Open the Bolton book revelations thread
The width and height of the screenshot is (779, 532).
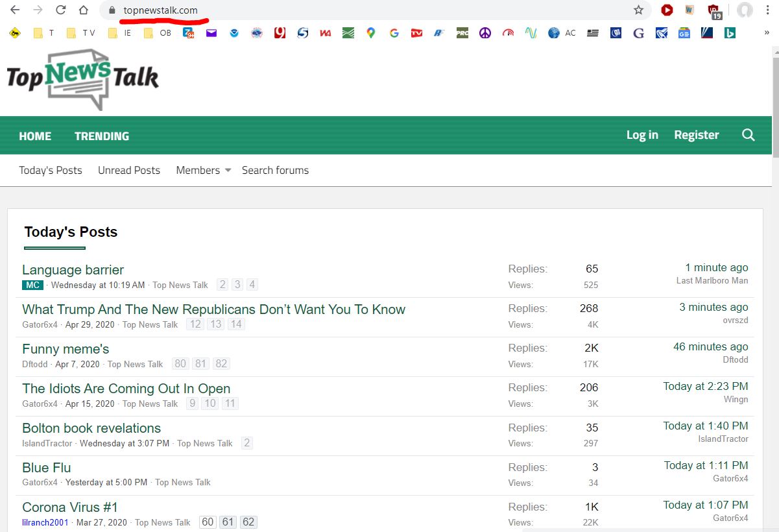tap(91, 428)
